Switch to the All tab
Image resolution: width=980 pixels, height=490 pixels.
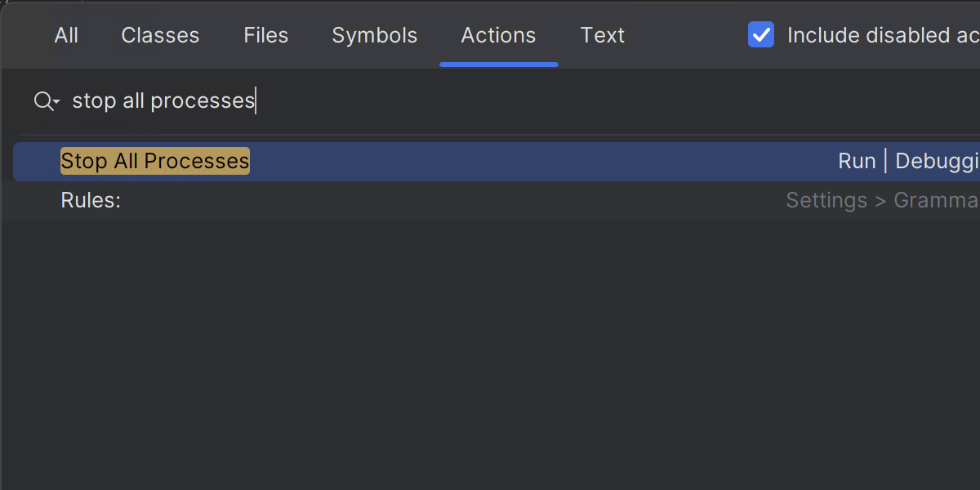[x=66, y=35]
